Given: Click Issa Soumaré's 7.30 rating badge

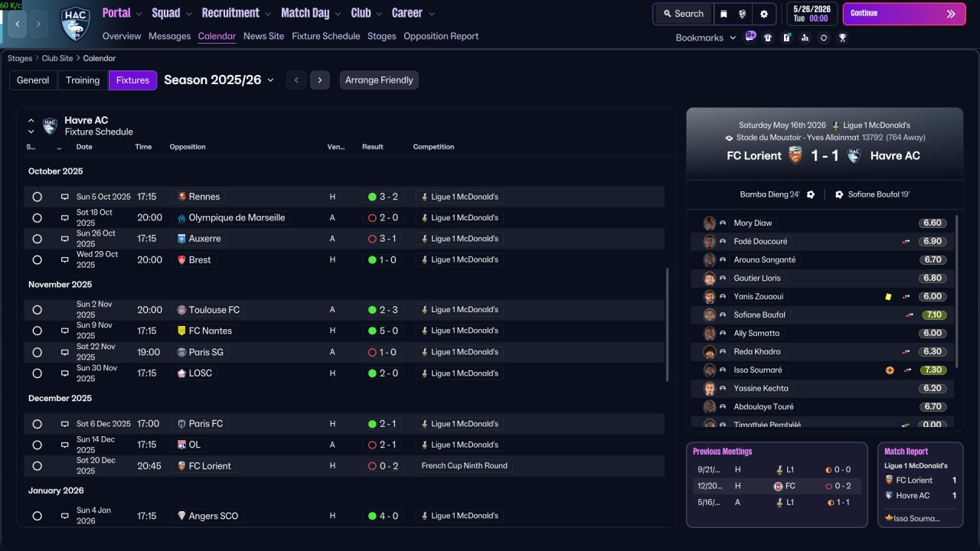Looking at the screenshot, I should [933, 370].
